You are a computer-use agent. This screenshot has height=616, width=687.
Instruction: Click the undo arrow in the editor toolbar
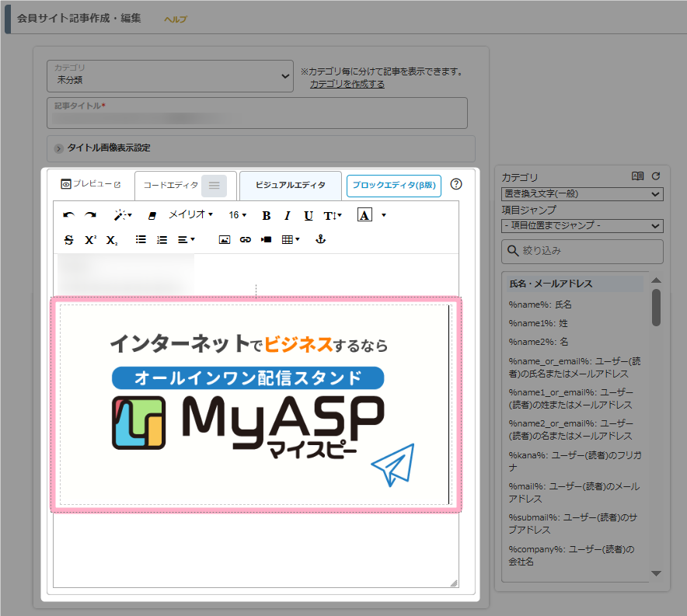68,215
